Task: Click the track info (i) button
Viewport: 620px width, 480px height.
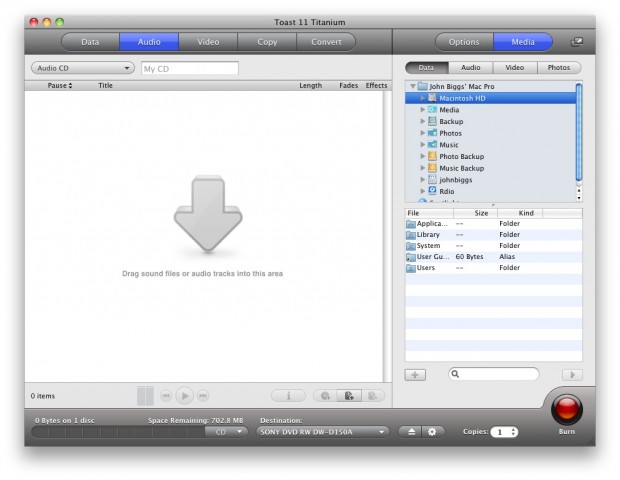Action: pyautogui.click(x=288, y=396)
